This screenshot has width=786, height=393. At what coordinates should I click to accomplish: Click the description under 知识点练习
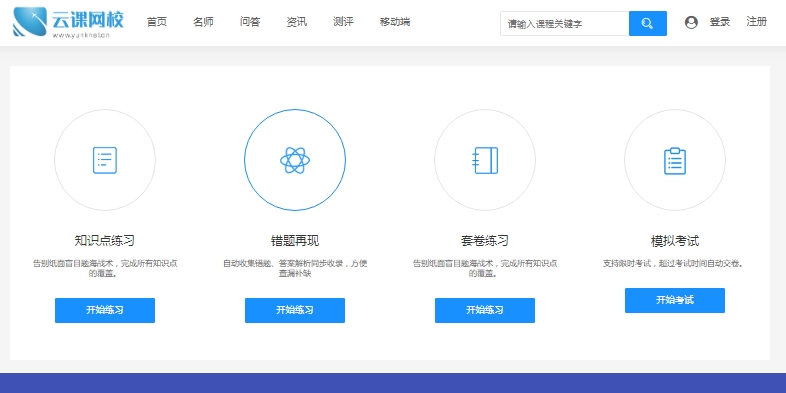pyautogui.click(x=105, y=268)
